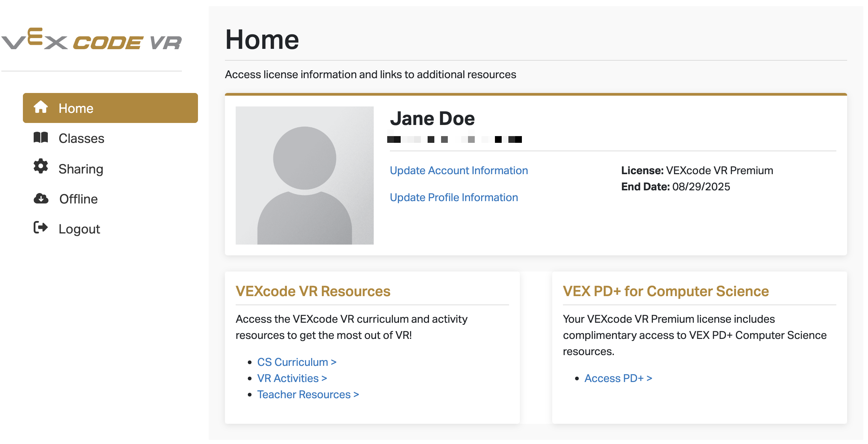Viewport: 868px width, 444px height.
Task: Click Logout in the sidebar
Action: [79, 229]
